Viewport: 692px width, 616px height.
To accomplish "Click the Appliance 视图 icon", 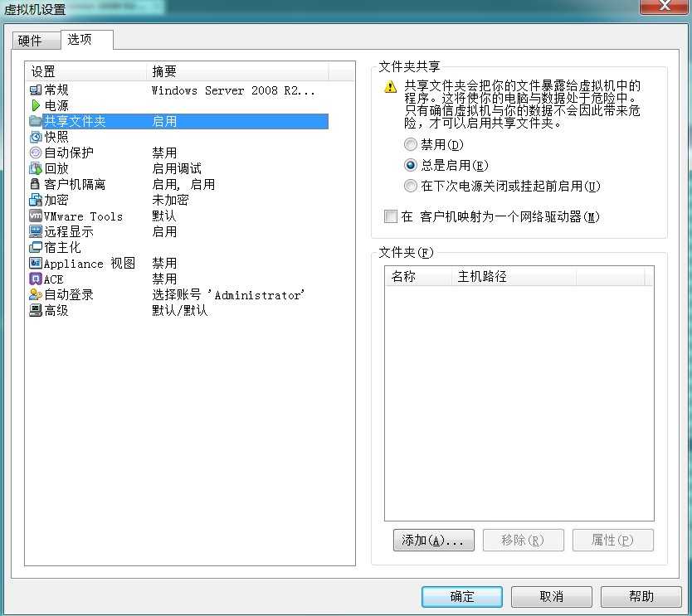I will (x=36, y=264).
